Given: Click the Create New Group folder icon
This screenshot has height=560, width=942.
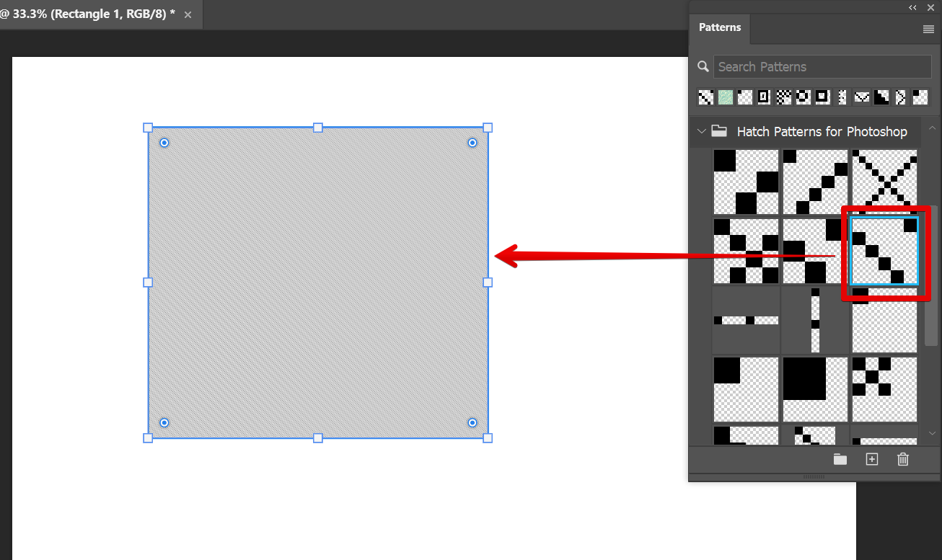Looking at the screenshot, I should pyautogui.click(x=840, y=459).
